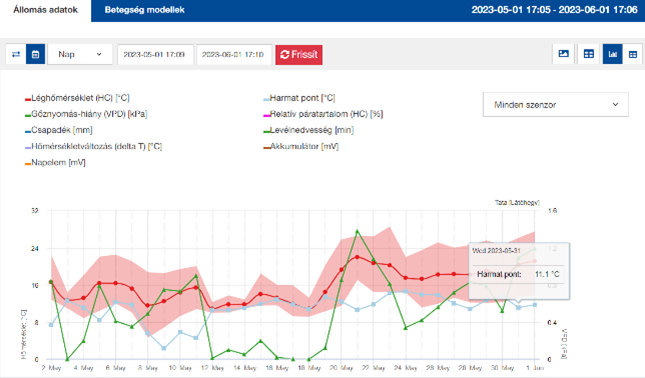Screen dimensions: 645x378
Task: Toggle the Napelem [mV] orange legend swatch
Action: pyautogui.click(x=28, y=164)
